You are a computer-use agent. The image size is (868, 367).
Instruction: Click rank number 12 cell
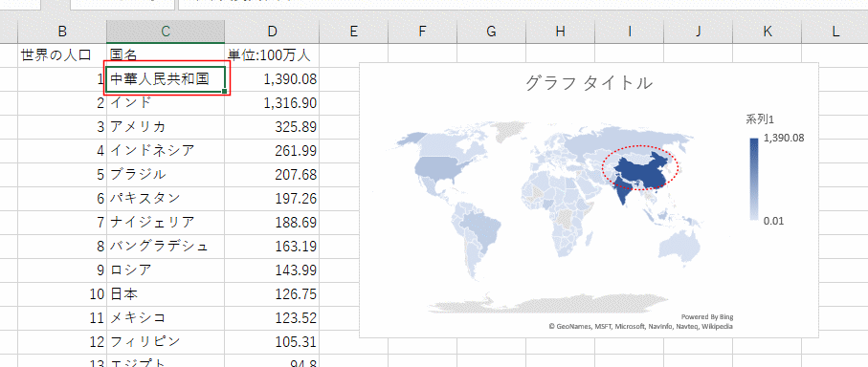point(62,341)
